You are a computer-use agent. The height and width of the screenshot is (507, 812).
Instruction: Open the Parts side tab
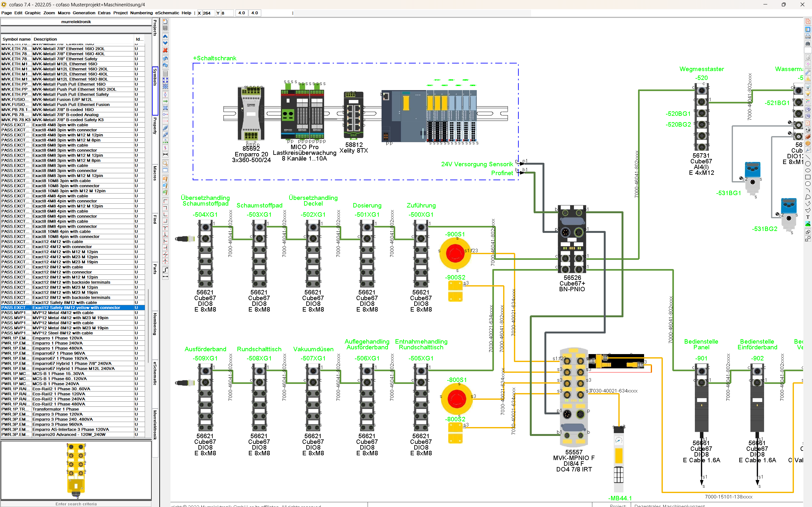click(x=155, y=269)
